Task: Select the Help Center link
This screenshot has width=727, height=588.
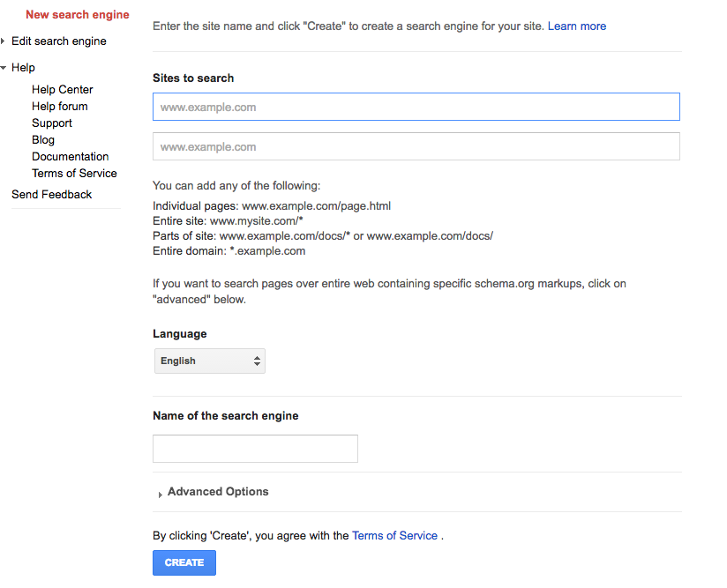Action: 62,89
